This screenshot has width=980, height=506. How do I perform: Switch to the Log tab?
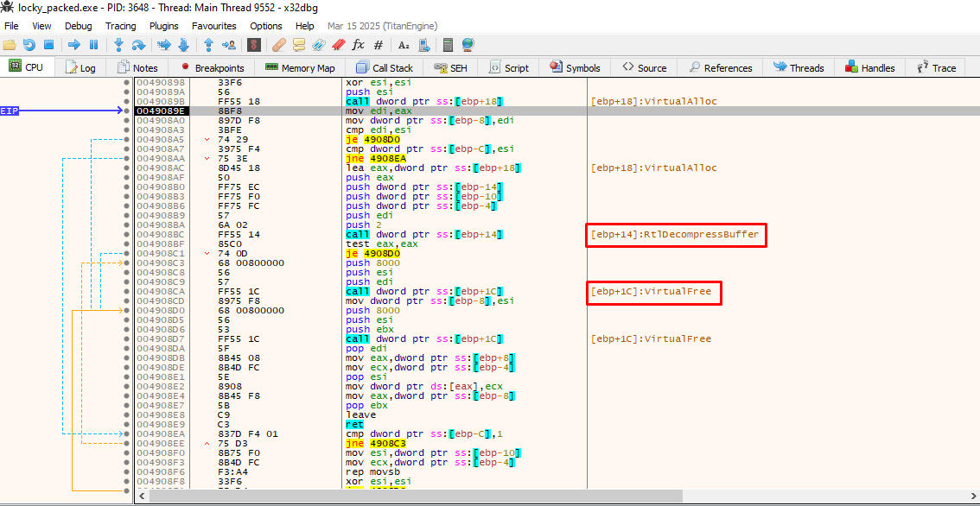(x=80, y=68)
